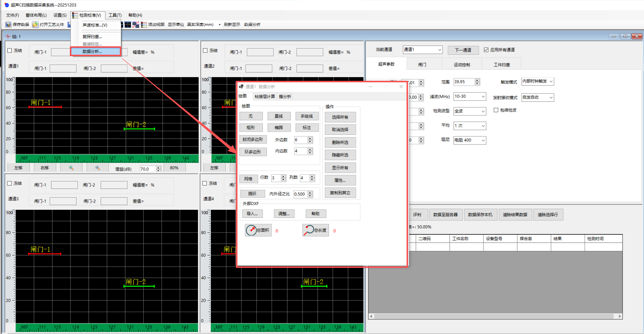Screen dimensions: 644x334
Task: Click the 总面积 total area icon button
Action: tap(258, 230)
